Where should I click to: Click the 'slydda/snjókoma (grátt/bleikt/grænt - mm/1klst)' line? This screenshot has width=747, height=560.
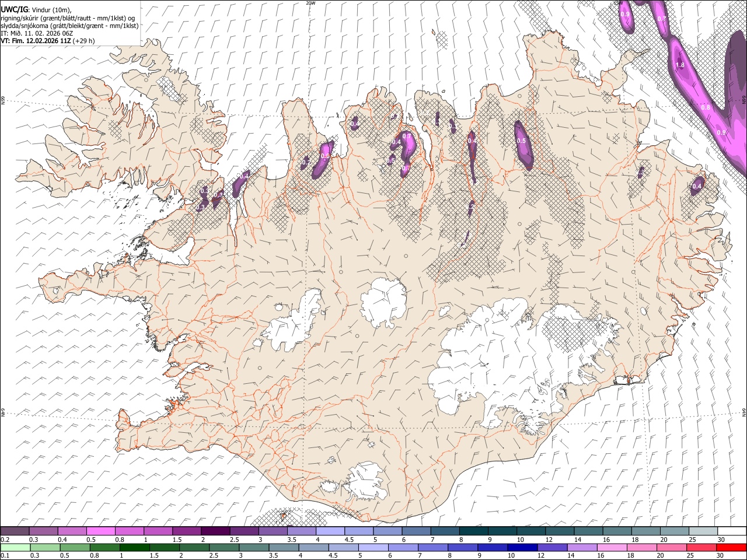pos(69,26)
